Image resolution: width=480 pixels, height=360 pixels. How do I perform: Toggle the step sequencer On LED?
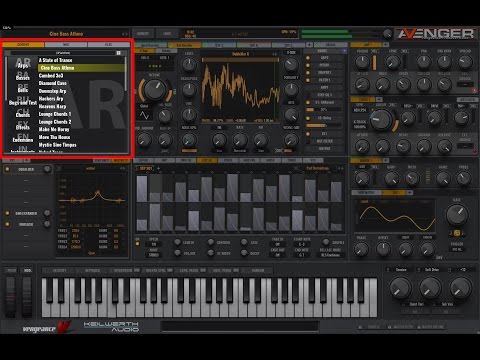tap(137, 244)
